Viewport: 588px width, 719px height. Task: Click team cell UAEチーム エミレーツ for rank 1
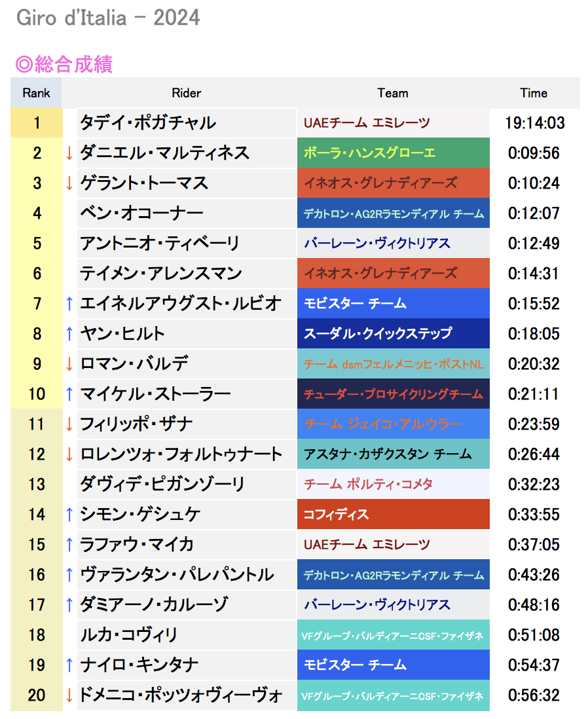pyautogui.click(x=393, y=123)
